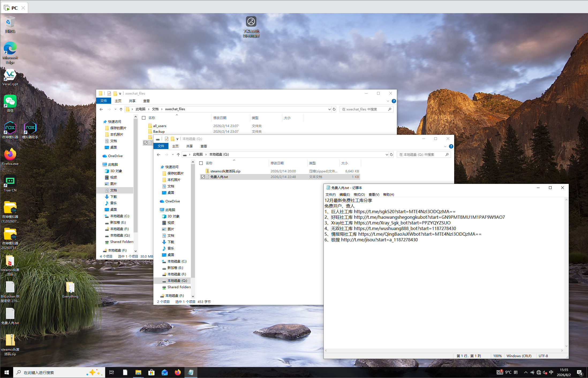Image resolution: width=588 pixels, height=378 pixels.
Task: Click search field in xwechat_files window
Action: [x=366, y=109]
